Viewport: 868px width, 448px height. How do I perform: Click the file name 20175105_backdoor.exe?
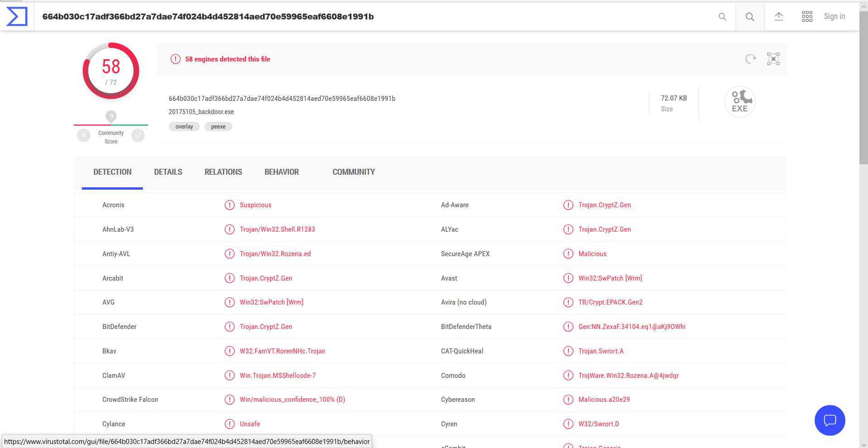tap(201, 112)
